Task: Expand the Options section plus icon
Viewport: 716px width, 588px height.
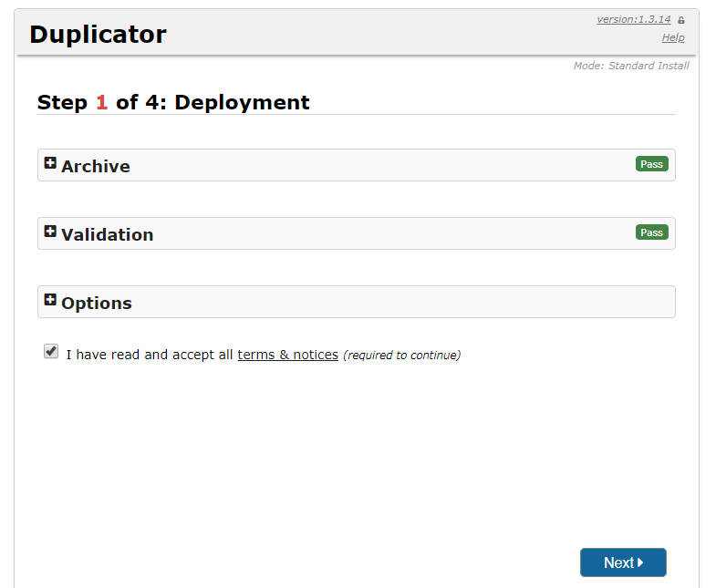Action: coord(50,300)
